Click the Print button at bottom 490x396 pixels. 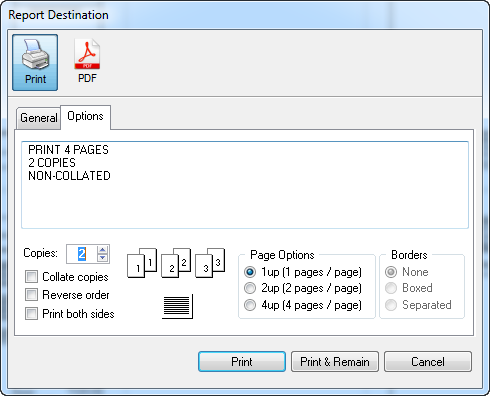point(242,361)
